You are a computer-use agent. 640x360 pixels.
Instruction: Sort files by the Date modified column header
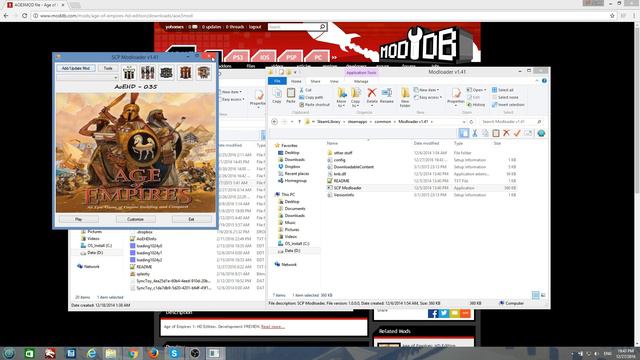pos(426,143)
